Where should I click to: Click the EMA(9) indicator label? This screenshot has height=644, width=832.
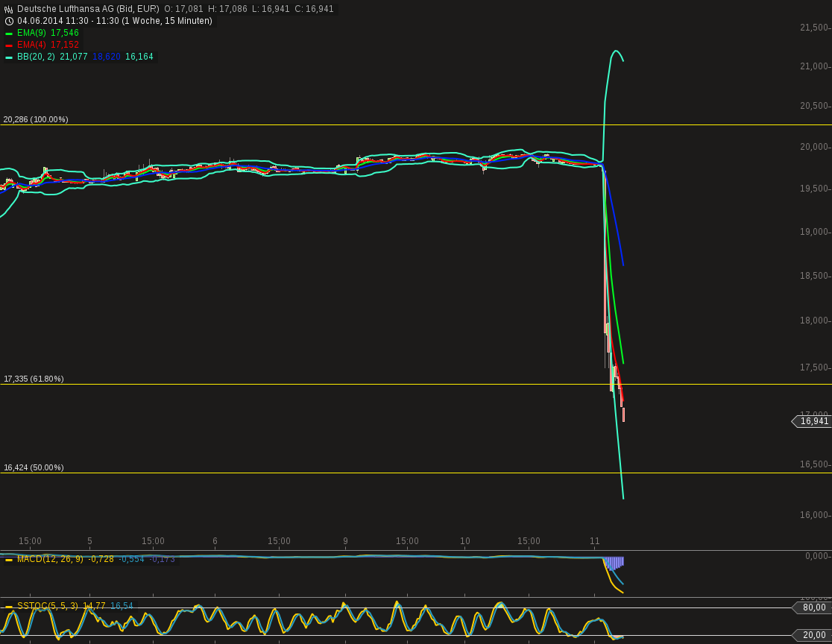coord(31,33)
